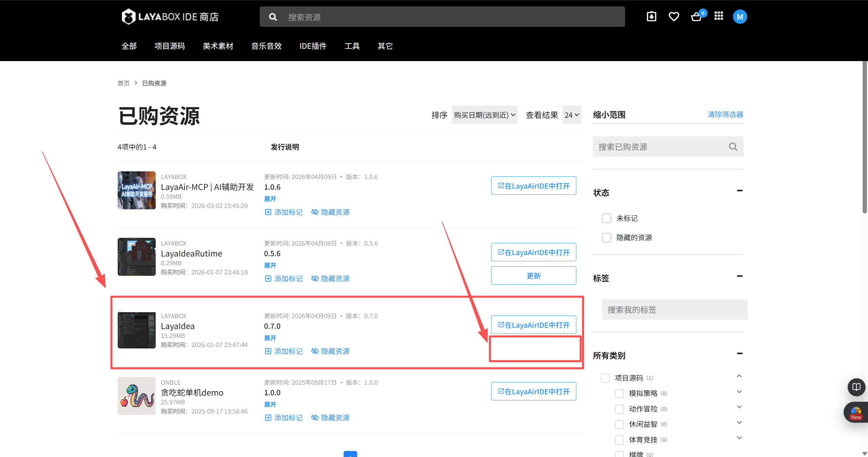Click the 搜索资源 header search field
This screenshot has width=868, height=457.
(442, 17)
